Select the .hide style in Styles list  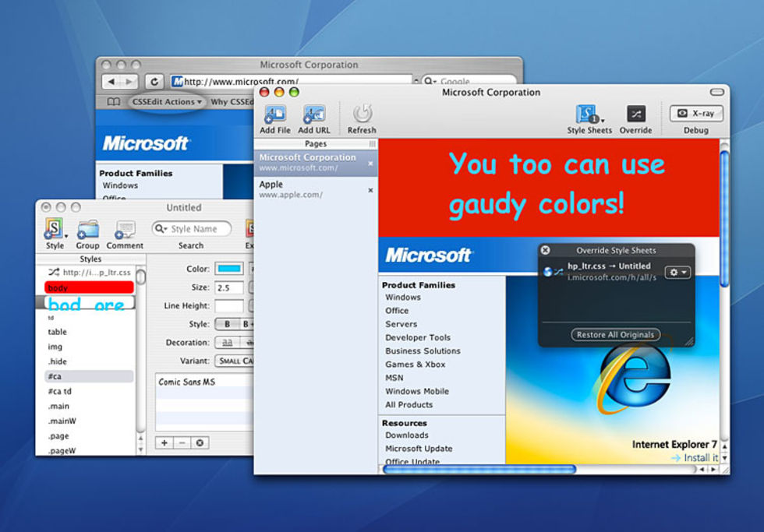[58, 361]
